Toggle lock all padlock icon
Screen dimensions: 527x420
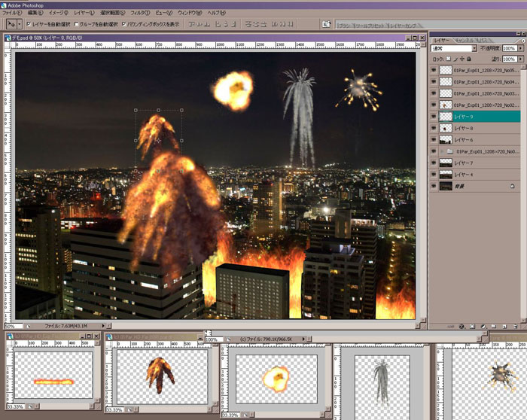[x=469, y=59]
